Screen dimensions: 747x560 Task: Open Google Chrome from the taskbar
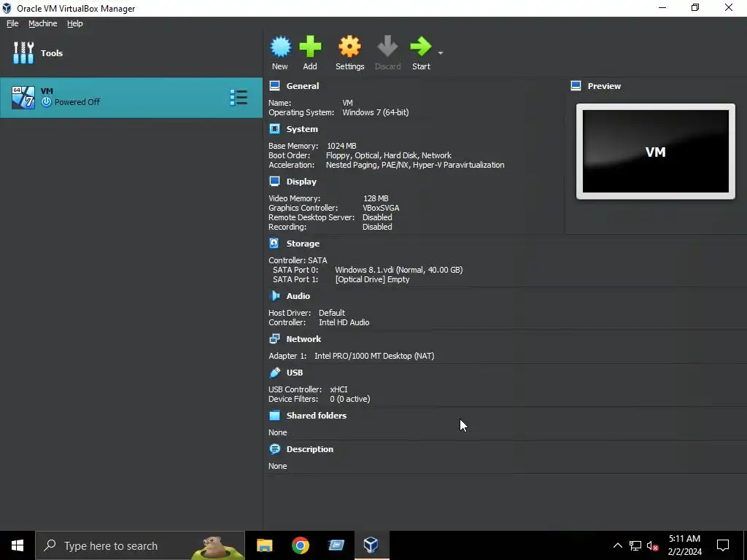(x=300, y=545)
